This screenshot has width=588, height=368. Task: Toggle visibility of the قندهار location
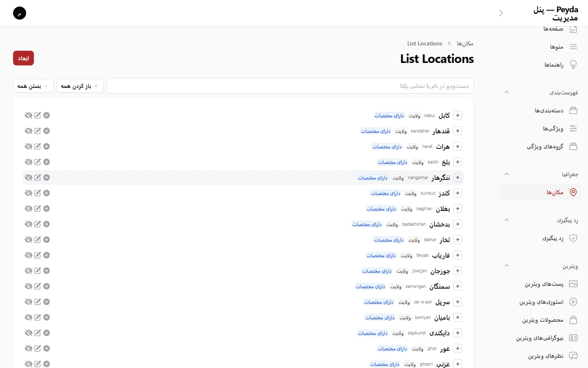point(29,131)
